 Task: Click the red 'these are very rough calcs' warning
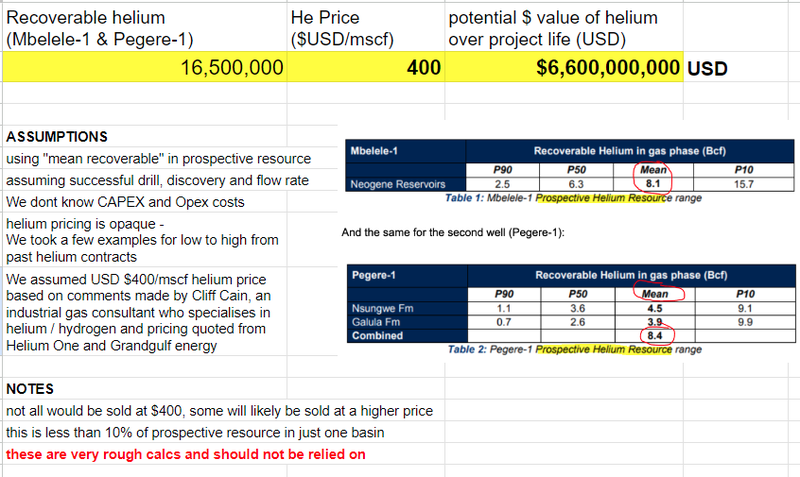pos(186,454)
